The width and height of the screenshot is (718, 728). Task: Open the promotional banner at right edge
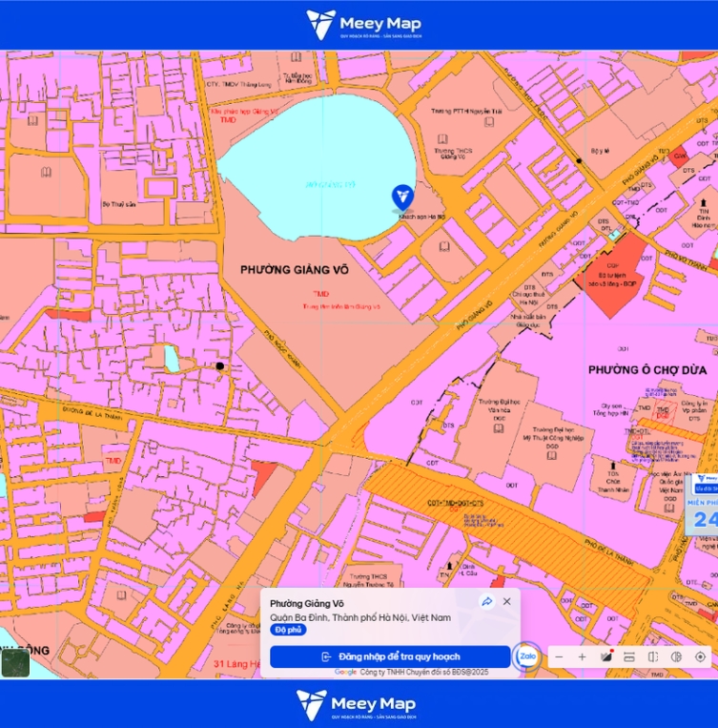pos(702,505)
